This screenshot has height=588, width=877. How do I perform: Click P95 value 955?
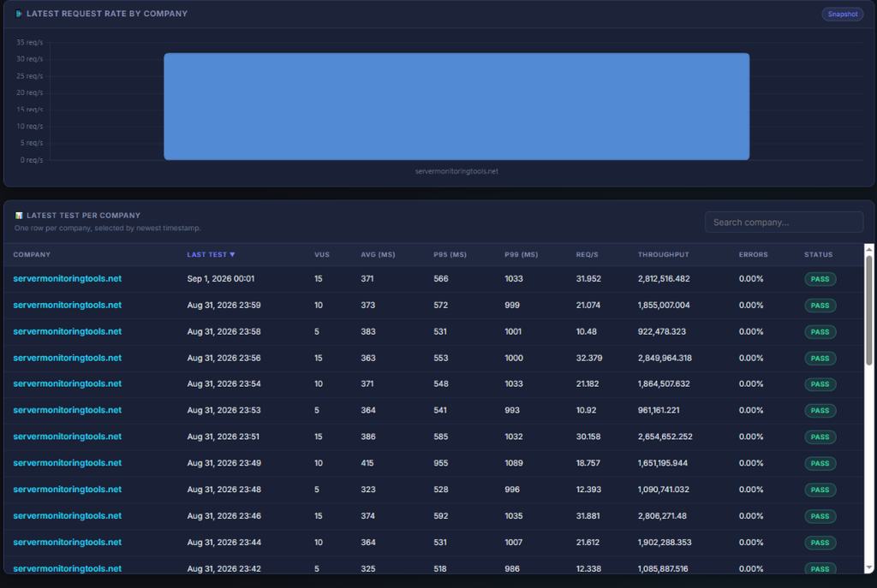coord(441,463)
